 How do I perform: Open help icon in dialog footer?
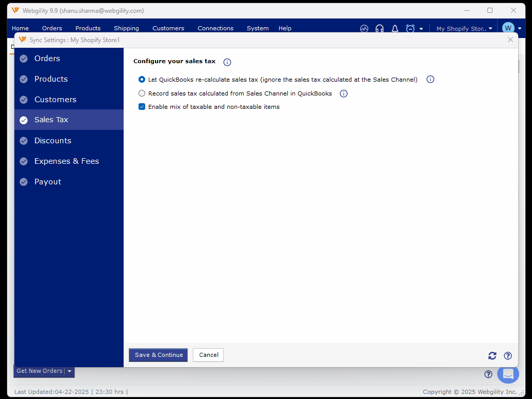click(x=508, y=355)
